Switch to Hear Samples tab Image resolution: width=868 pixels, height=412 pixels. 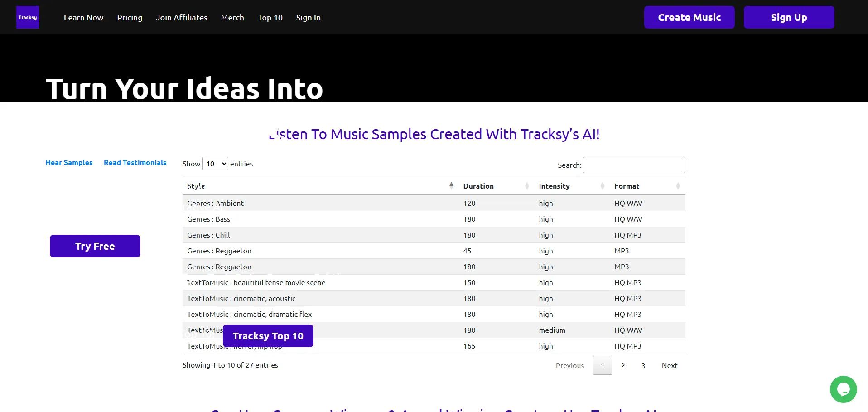click(x=69, y=162)
